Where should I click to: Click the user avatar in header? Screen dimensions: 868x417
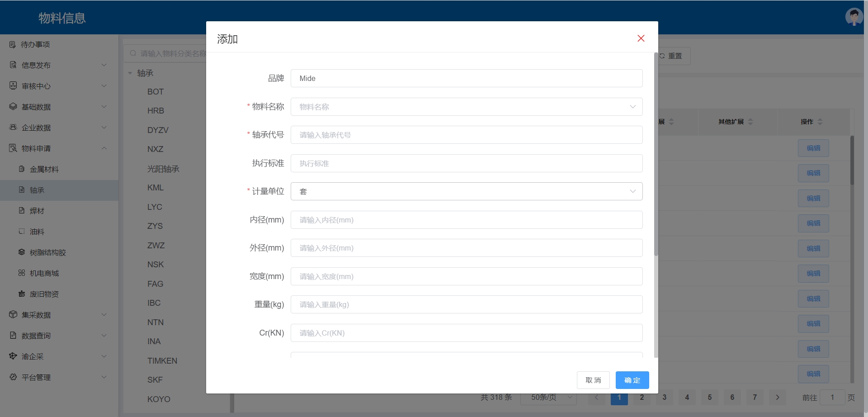click(854, 17)
